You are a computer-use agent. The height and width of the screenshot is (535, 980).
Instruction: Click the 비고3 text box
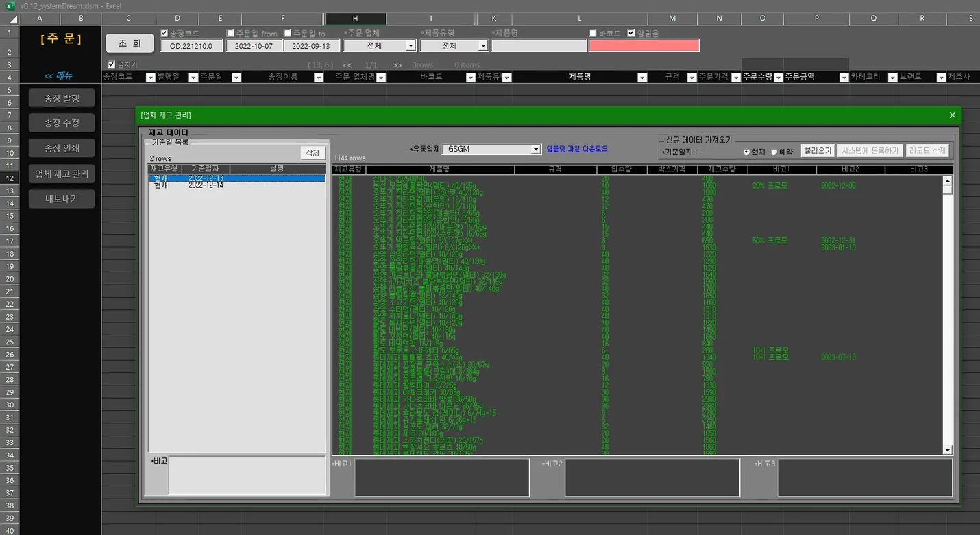[x=865, y=477]
